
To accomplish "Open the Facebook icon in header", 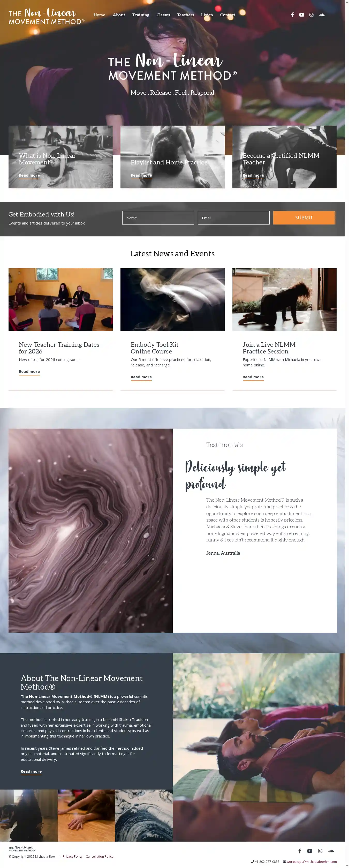I will click(292, 15).
